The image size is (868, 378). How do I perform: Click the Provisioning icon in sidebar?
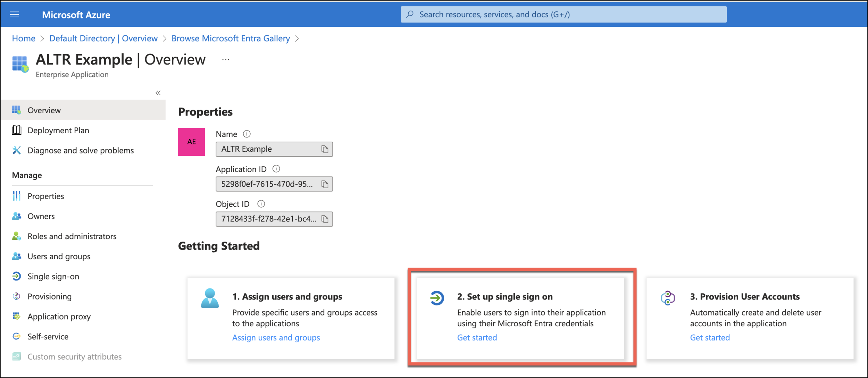16,296
